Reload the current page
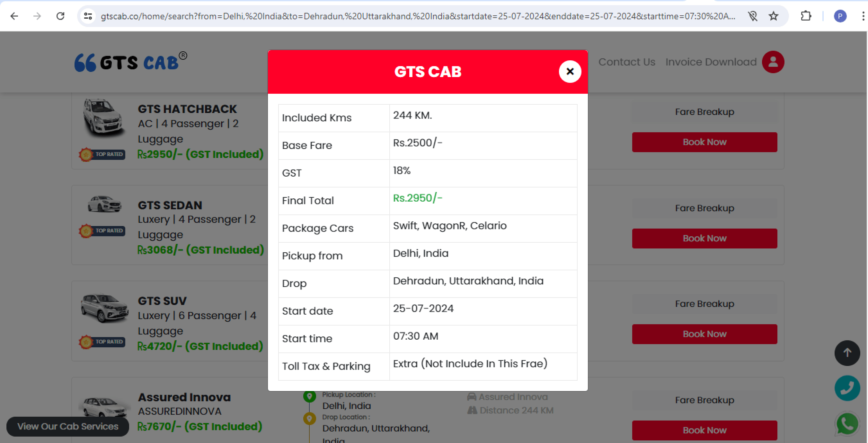The width and height of the screenshot is (868, 443). [60, 16]
